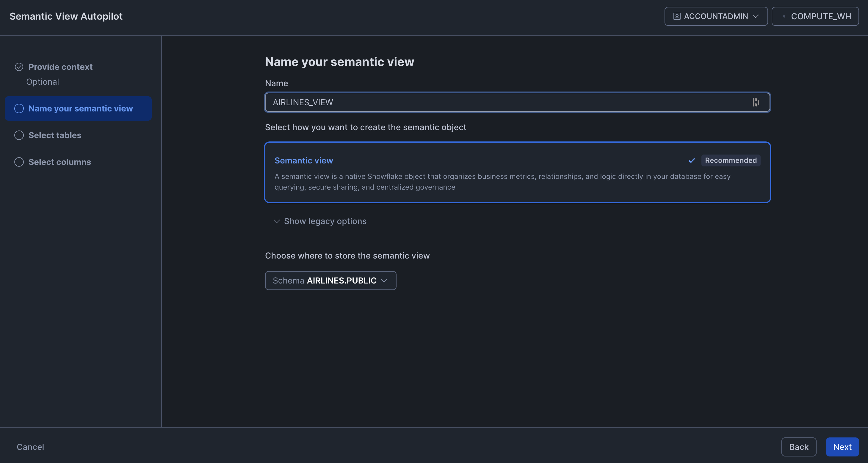Click the circle icon for Select columns
868x463 pixels.
click(x=19, y=162)
